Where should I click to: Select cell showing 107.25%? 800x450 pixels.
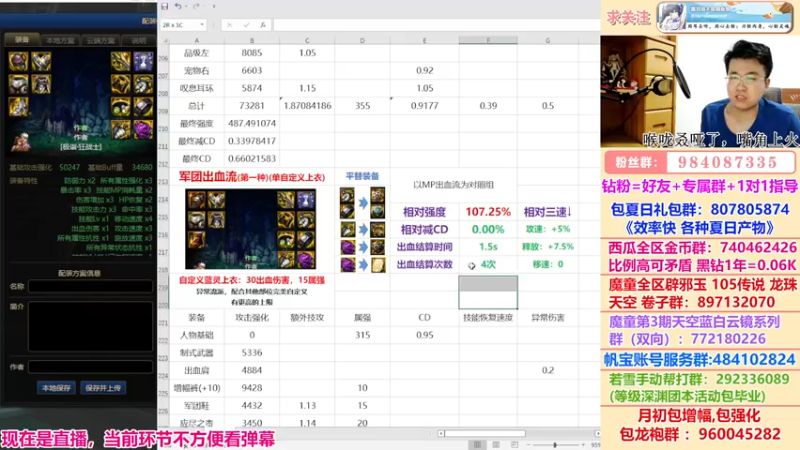point(488,212)
